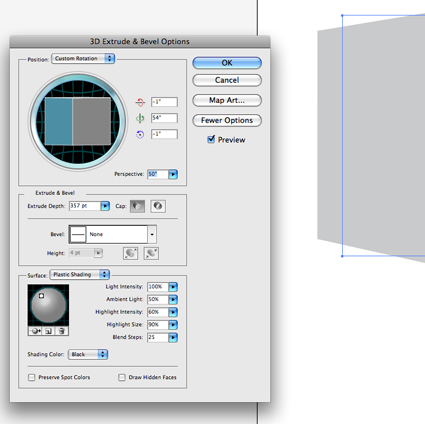Open the Highlight Size slider arrow

tap(173, 325)
